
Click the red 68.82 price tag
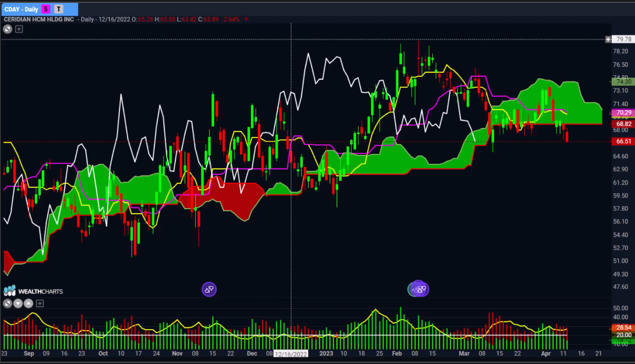[623, 124]
